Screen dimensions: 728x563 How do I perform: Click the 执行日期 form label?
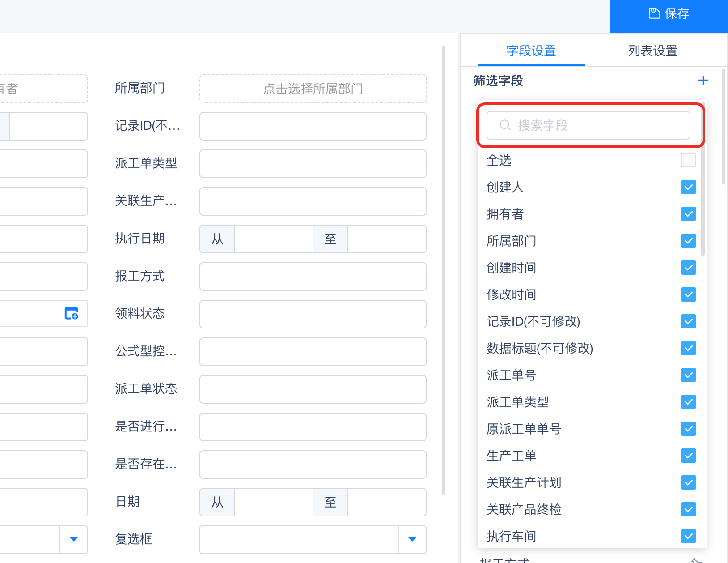[x=140, y=239]
